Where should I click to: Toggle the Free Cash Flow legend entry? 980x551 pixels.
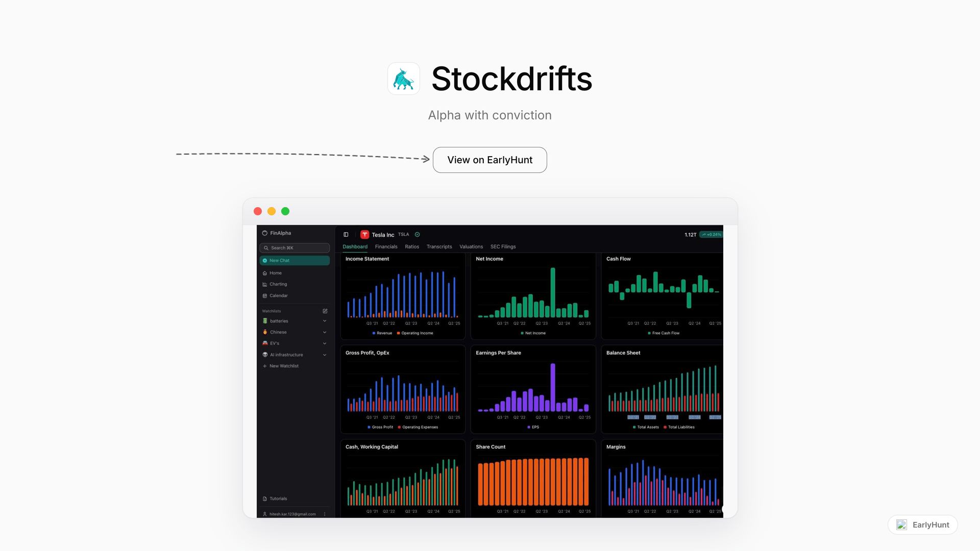[664, 333]
